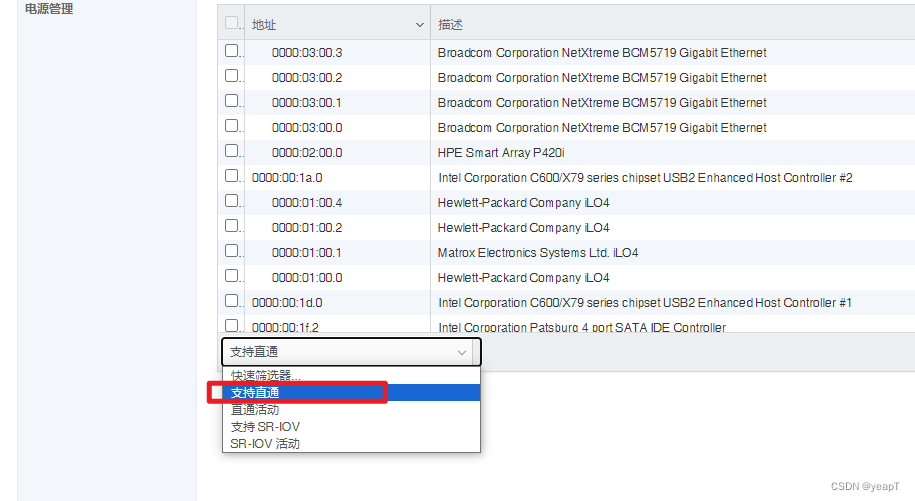Select the row with address 0000:03:00.0
Screen dimensions: 915x501
tap(566, 127)
